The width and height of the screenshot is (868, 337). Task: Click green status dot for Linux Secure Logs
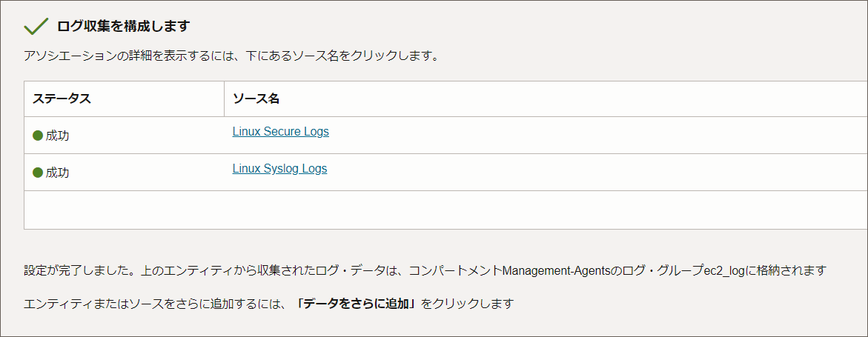pos(38,136)
